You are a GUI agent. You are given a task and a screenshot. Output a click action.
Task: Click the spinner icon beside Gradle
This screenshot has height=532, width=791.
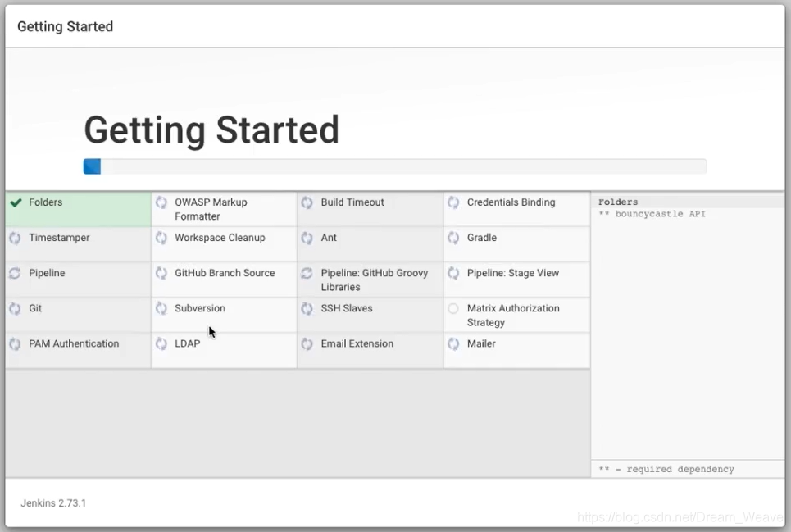[453, 238]
